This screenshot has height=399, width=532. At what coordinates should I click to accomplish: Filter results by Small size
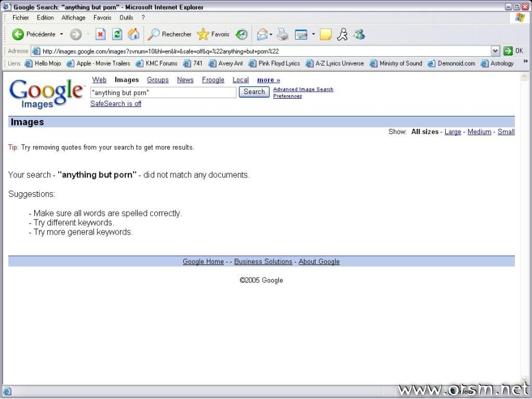click(x=506, y=132)
